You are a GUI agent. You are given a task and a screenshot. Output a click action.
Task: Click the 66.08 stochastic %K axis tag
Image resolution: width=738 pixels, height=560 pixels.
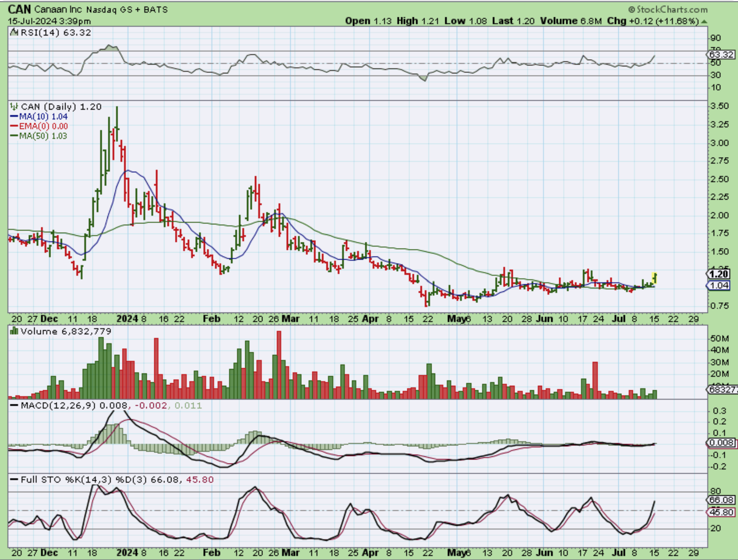(x=721, y=500)
